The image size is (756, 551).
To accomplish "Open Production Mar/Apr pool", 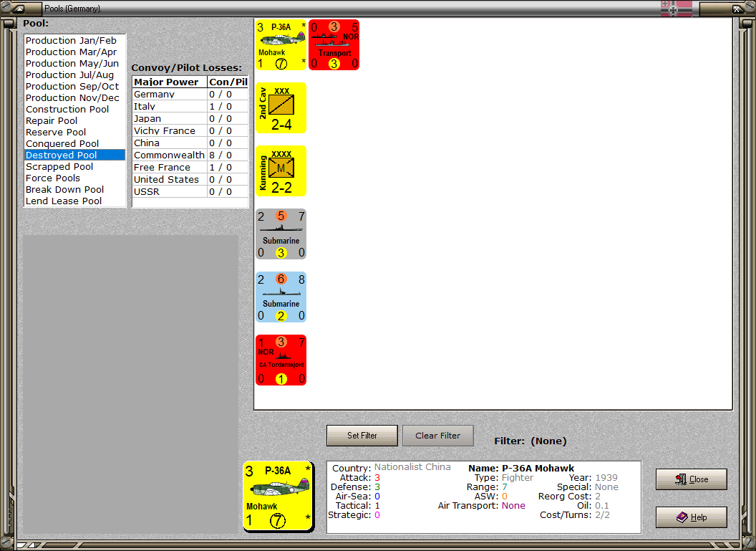I will pyautogui.click(x=74, y=52).
